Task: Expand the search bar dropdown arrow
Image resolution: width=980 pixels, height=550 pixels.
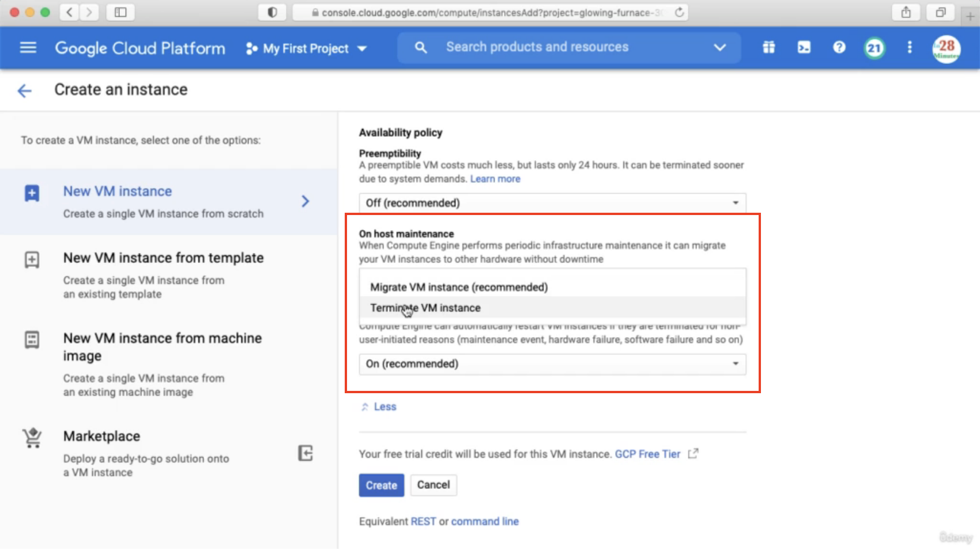Action: 719,48
